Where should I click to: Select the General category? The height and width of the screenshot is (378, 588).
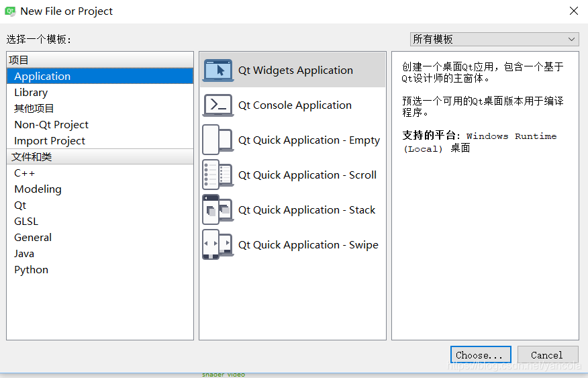[100, 238]
